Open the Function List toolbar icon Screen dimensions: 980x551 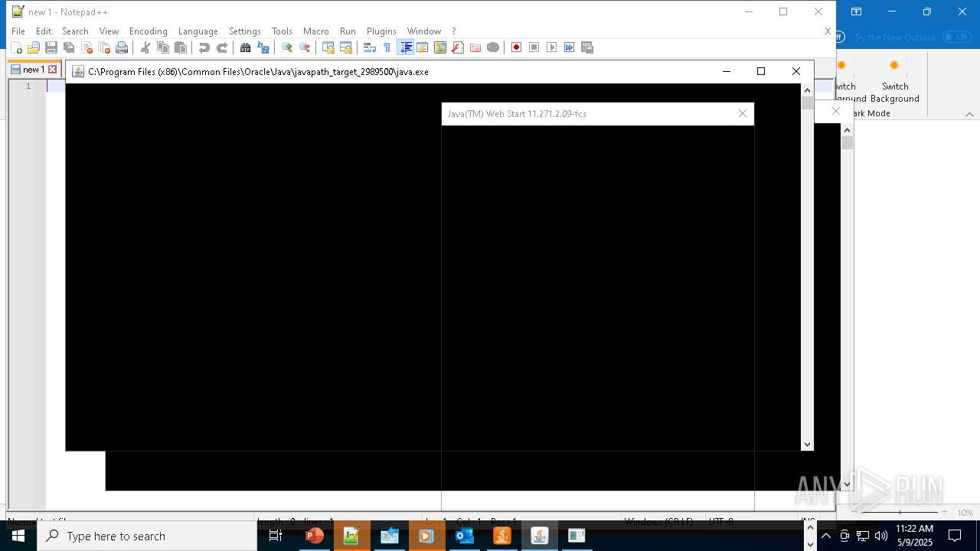(458, 47)
